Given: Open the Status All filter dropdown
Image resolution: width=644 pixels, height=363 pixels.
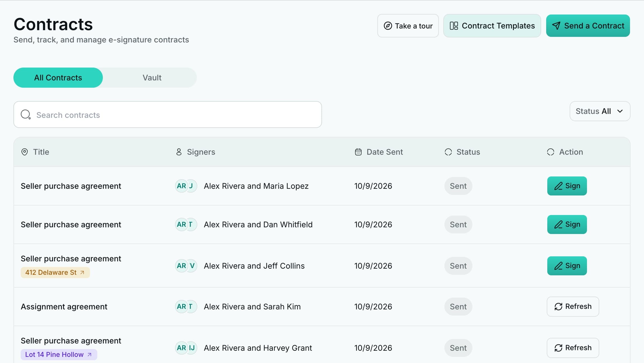Looking at the screenshot, I should click(600, 111).
